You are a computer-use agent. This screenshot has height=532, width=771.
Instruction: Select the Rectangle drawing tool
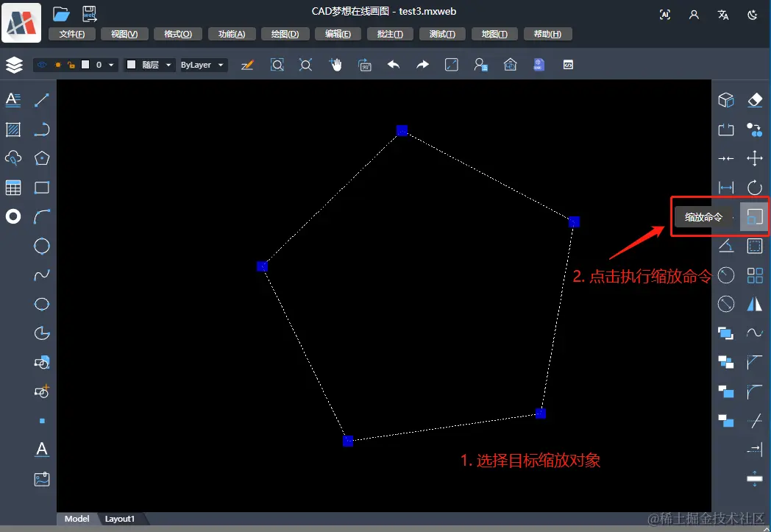42,188
